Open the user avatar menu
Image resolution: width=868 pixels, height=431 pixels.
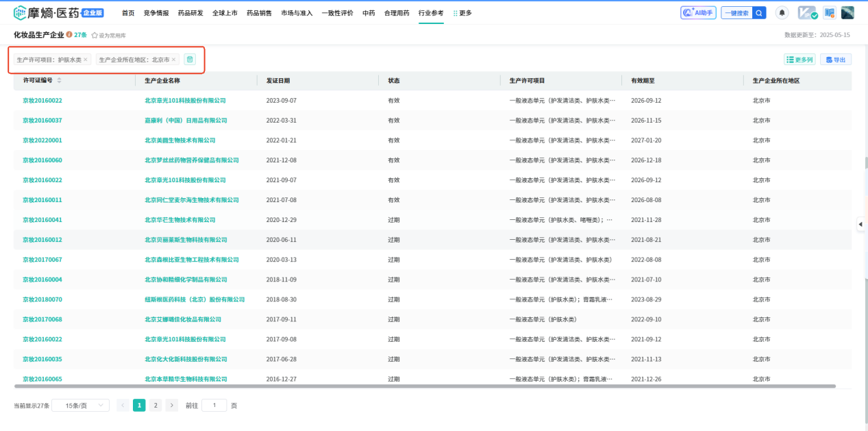click(x=847, y=12)
